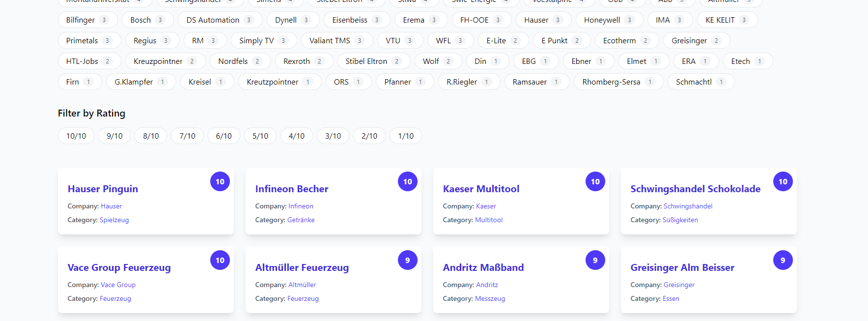Toggle the Kreisel filter chip

(207, 82)
